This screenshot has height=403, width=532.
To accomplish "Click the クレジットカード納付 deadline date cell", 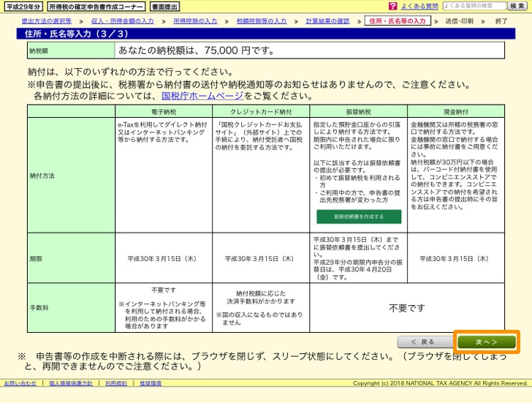I will pyautogui.click(x=261, y=258).
